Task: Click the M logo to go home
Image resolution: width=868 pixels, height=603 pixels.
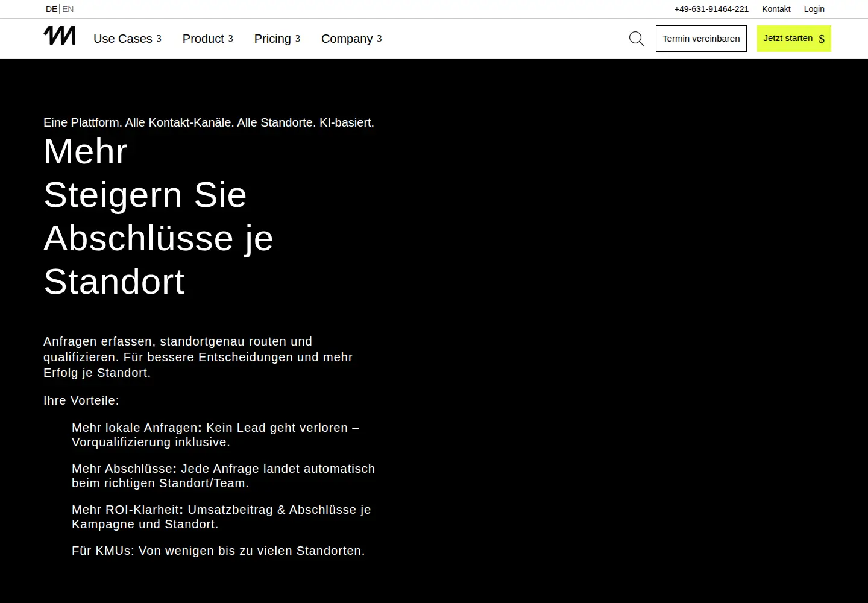Action: (x=60, y=36)
